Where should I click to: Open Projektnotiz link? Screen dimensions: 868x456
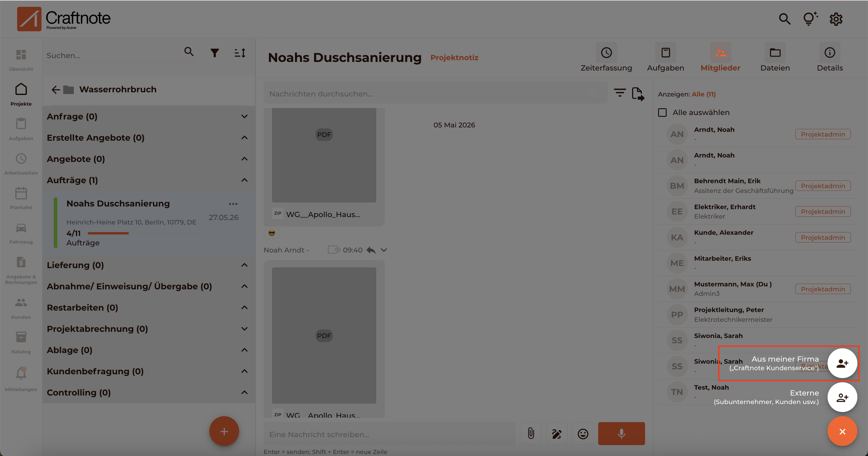[454, 58]
